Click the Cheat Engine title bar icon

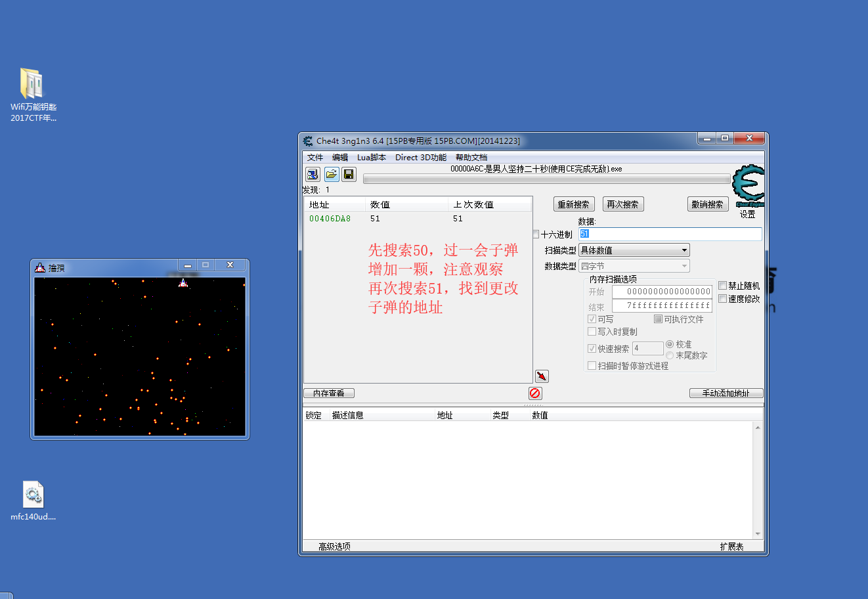click(308, 141)
